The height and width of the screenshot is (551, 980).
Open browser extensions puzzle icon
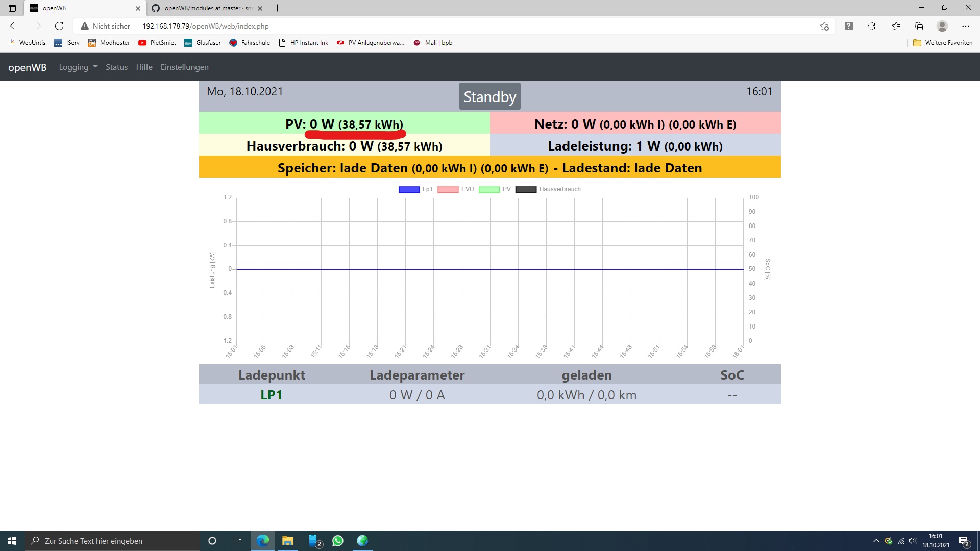click(x=871, y=26)
